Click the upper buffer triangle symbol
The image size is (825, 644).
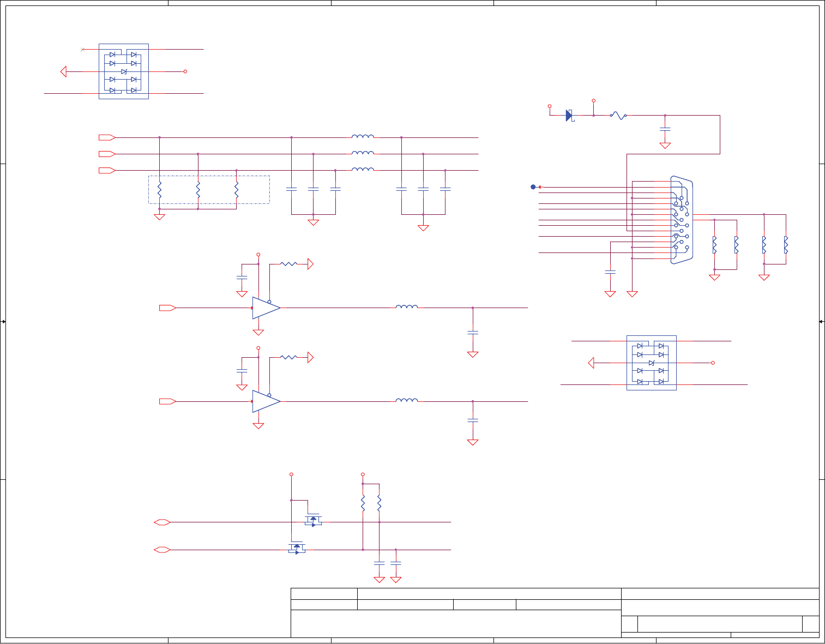[x=266, y=308]
